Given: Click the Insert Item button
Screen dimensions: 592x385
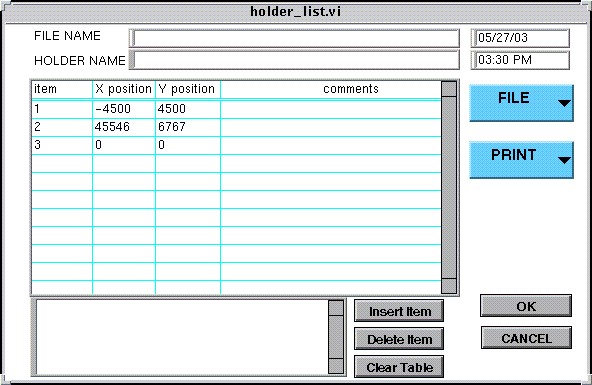Looking at the screenshot, I should pyautogui.click(x=399, y=311).
